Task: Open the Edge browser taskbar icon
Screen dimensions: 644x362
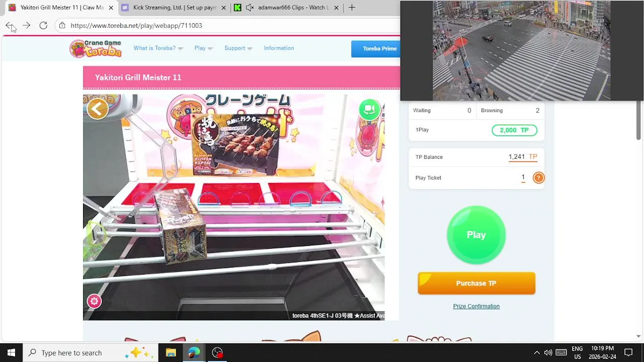Action: coord(194,352)
